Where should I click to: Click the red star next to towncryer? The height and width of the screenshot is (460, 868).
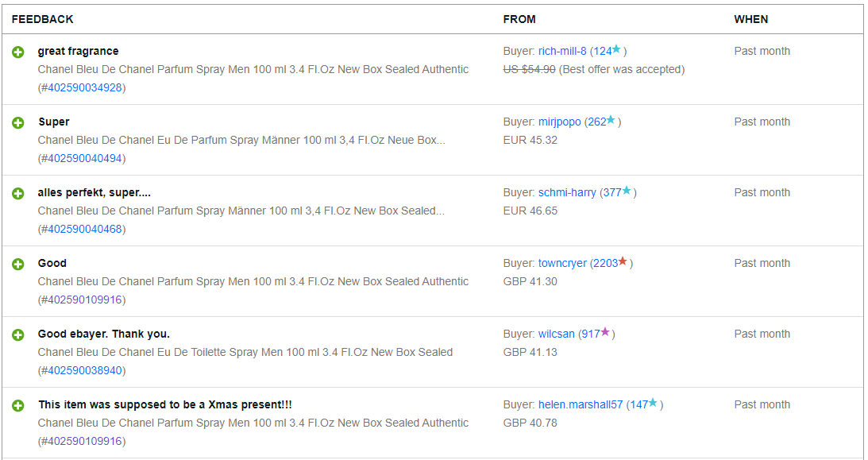pyautogui.click(x=623, y=261)
